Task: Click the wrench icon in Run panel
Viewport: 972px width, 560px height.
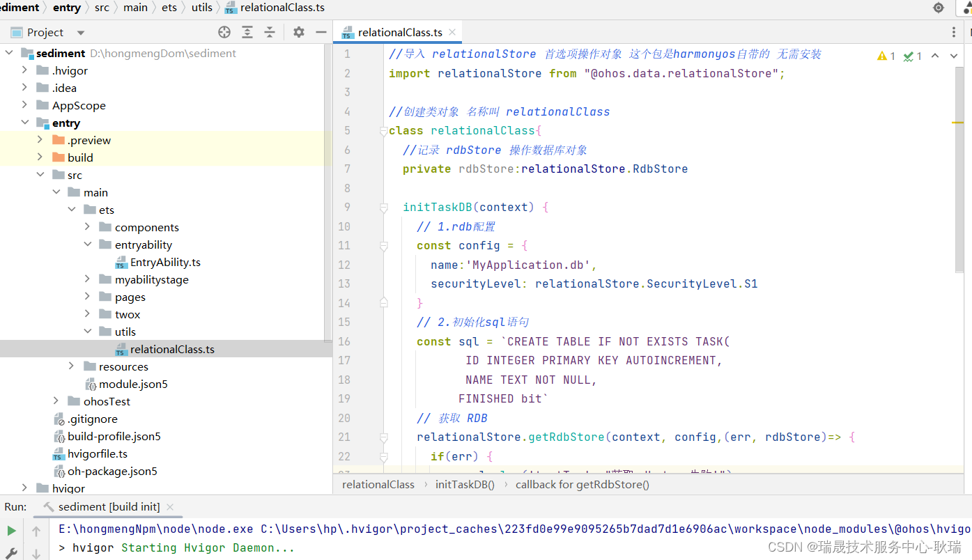Action: pyautogui.click(x=11, y=554)
